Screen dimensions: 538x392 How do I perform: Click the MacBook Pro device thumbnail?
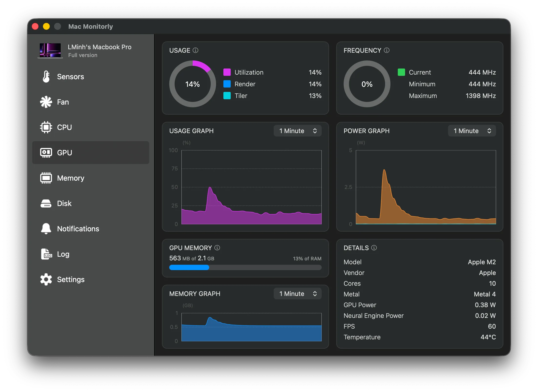pyautogui.click(x=50, y=50)
